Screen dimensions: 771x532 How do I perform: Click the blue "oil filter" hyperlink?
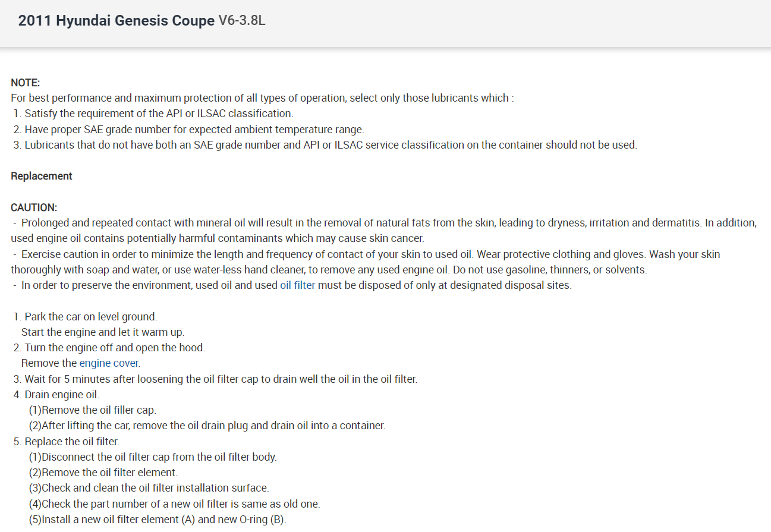coord(297,285)
